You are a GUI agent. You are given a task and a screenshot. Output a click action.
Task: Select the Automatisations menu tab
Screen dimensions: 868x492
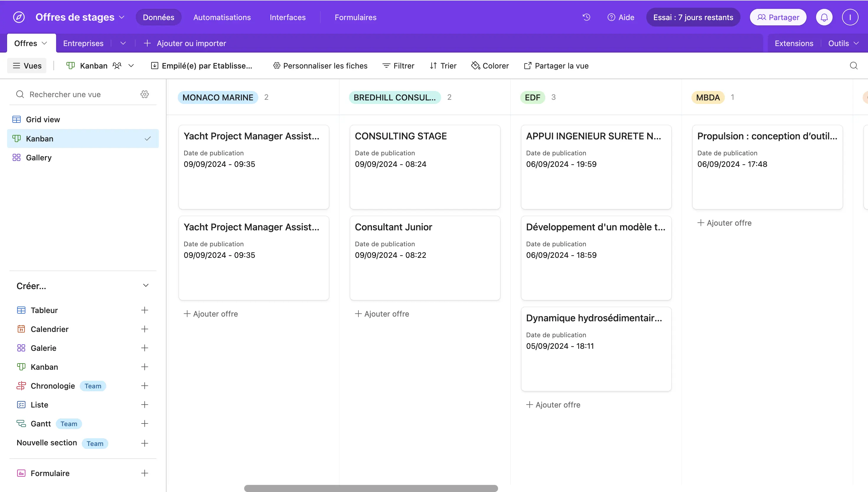221,17
